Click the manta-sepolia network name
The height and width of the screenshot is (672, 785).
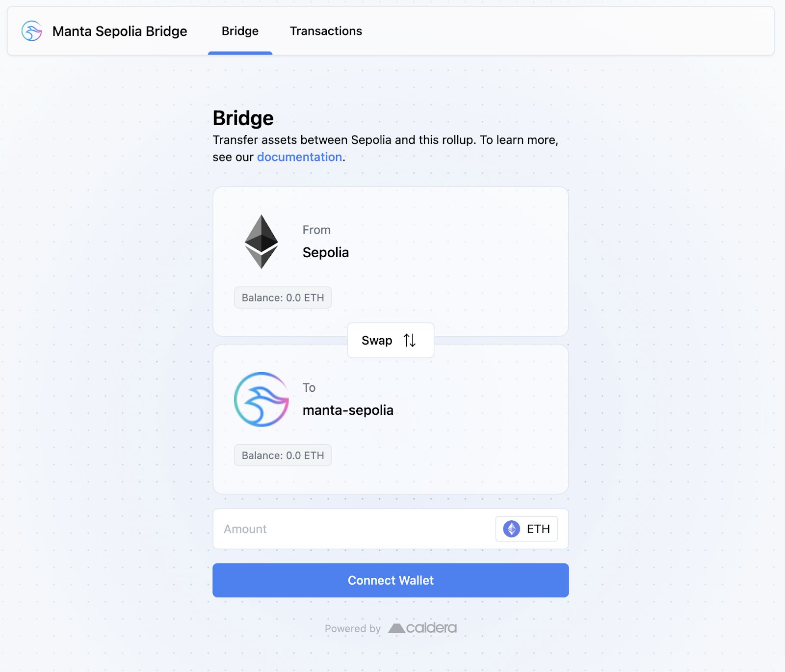pyautogui.click(x=348, y=410)
